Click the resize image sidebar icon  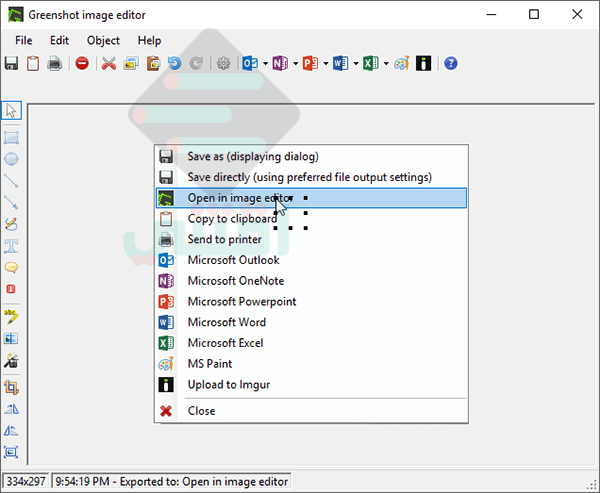(x=11, y=452)
